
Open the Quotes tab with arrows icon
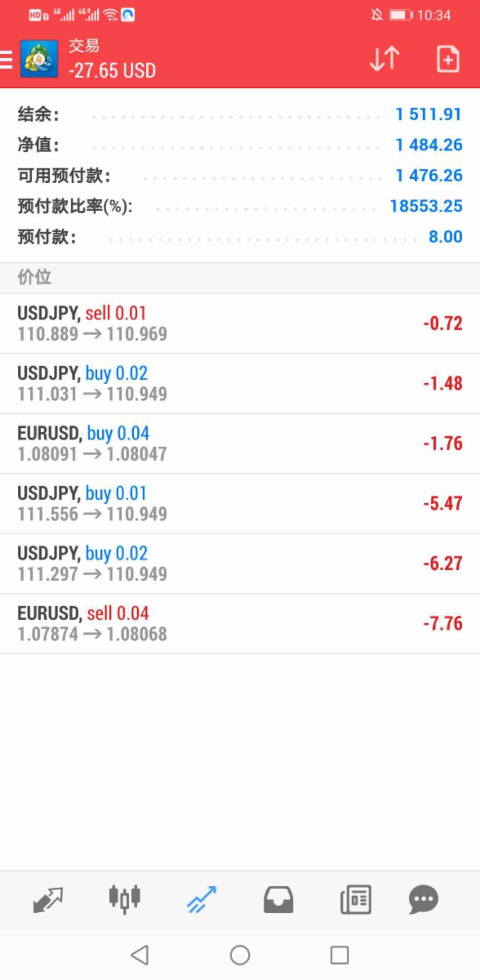[x=48, y=899]
